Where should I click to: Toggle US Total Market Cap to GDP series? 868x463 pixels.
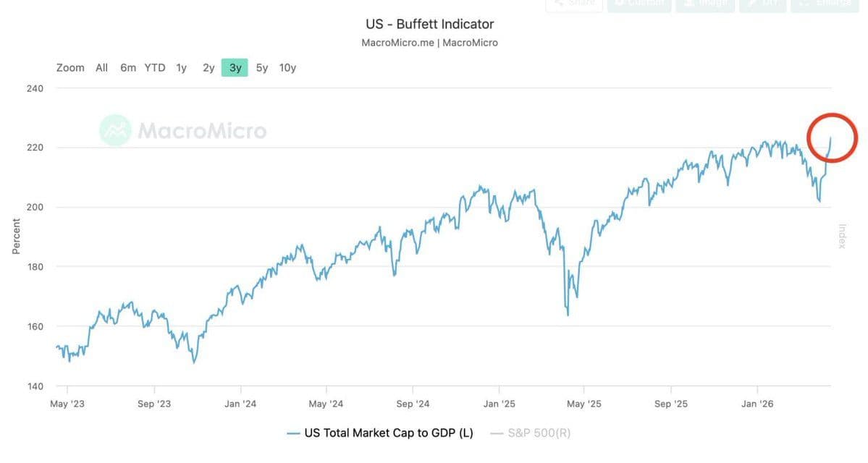(389, 433)
